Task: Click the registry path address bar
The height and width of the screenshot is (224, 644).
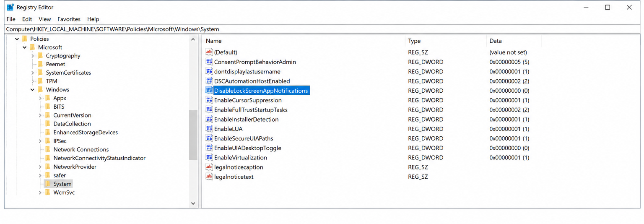Action: click(322, 29)
